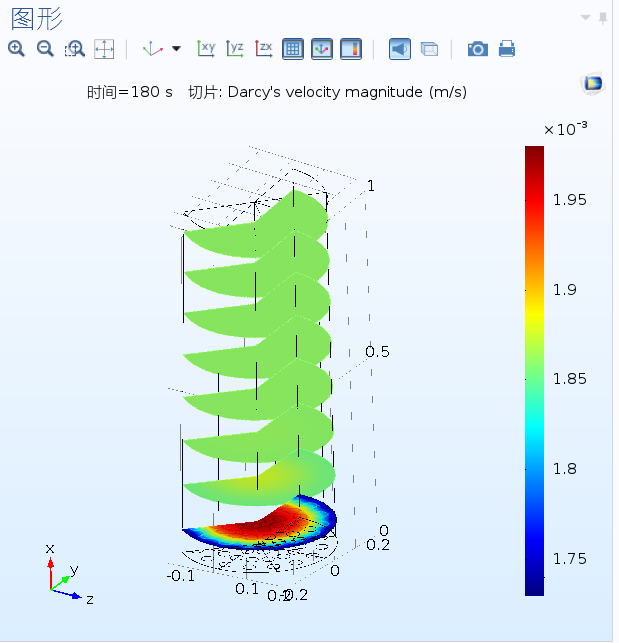Screen dimensions: 619x643
Task: Click the plot title '时间=180 s'
Action: (130, 92)
